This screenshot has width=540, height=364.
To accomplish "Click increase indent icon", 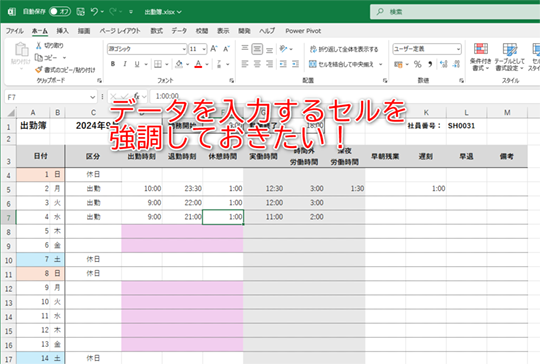I will (x=295, y=64).
